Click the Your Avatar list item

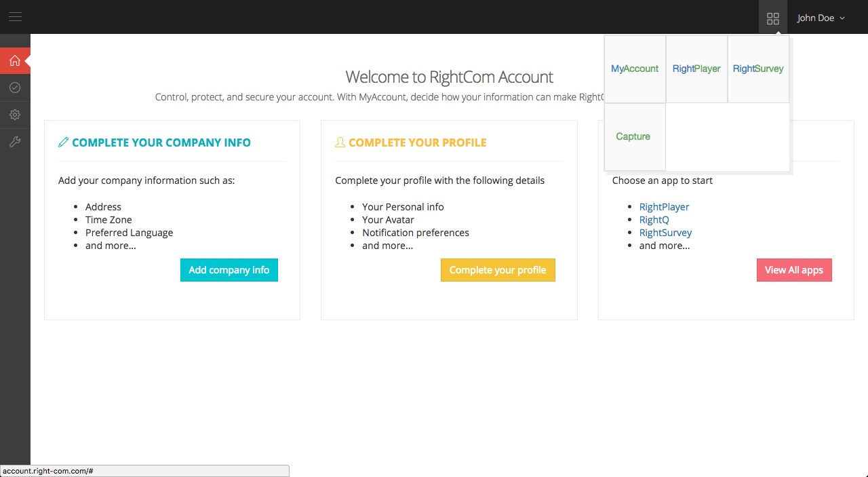(388, 220)
